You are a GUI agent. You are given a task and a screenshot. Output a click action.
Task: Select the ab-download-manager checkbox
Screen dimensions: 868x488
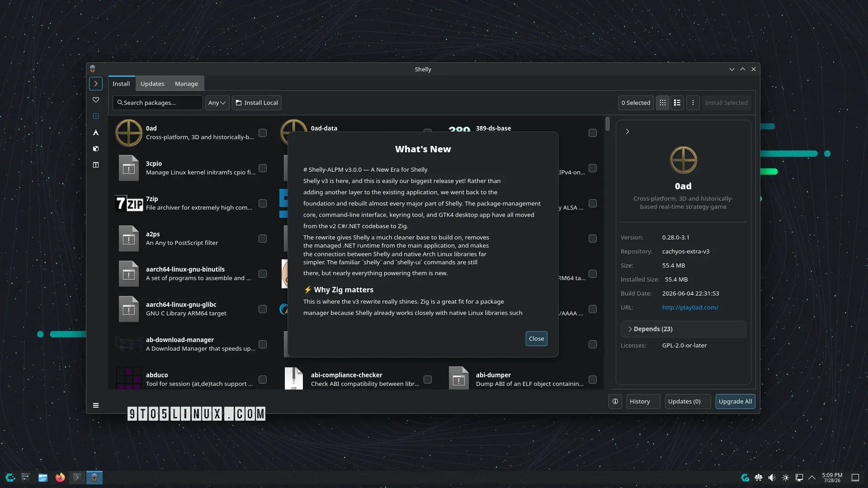pyautogui.click(x=263, y=344)
